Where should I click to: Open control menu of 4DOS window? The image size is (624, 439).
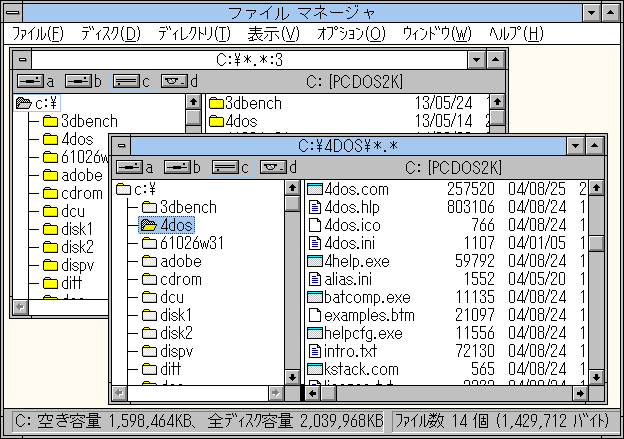120,146
